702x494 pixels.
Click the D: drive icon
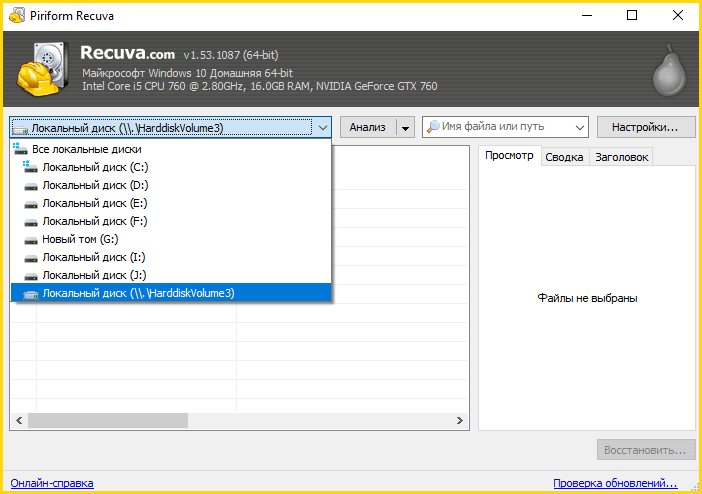[x=30, y=186]
